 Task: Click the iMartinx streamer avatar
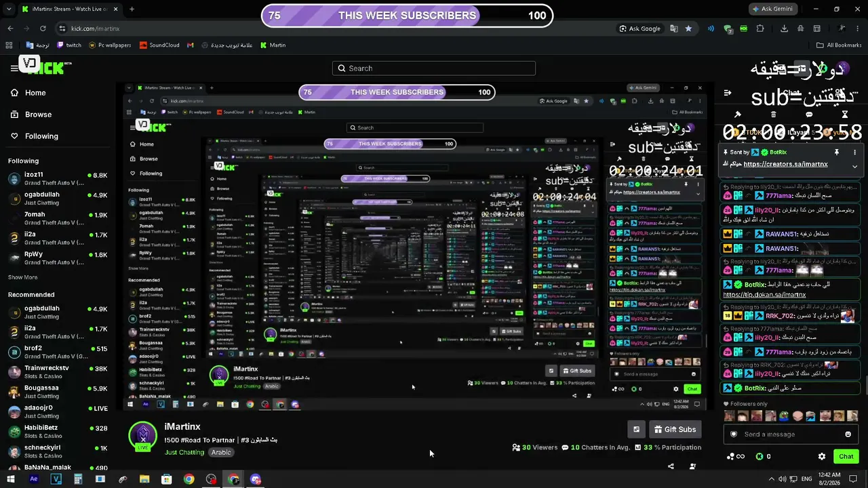tap(142, 436)
